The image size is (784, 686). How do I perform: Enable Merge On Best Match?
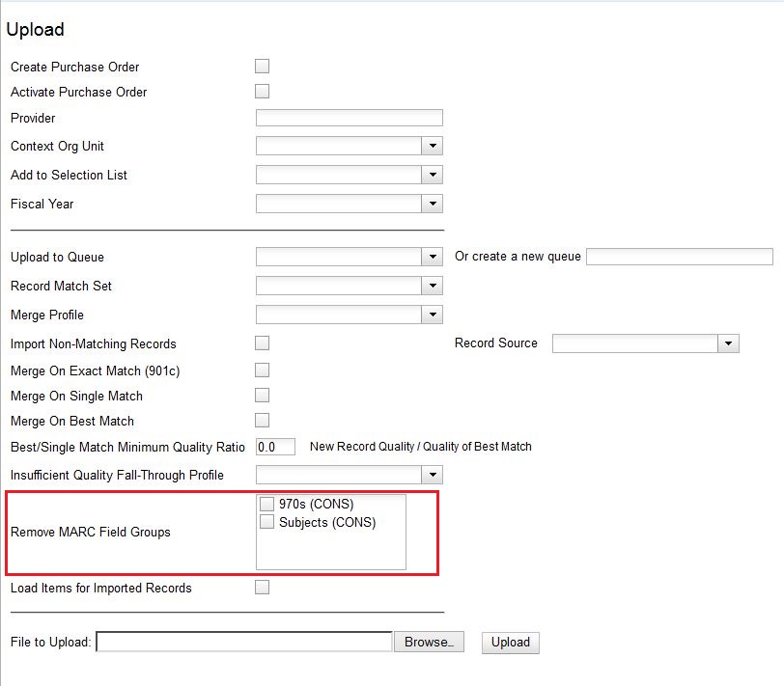pyautogui.click(x=262, y=421)
